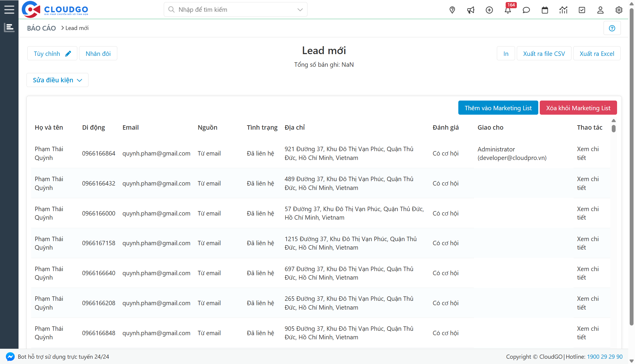Click the quick create plus icon
The height and width of the screenshot is (364, 635).
(x=489, y=10)
